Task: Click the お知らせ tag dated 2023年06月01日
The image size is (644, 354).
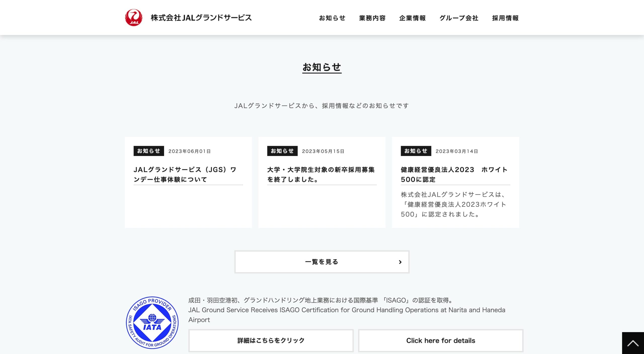Action: [149, 151]
